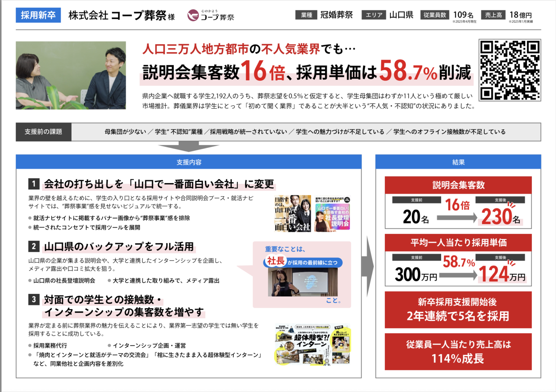Click the 売上高 (revenue) badge

(x=493, y=15)
